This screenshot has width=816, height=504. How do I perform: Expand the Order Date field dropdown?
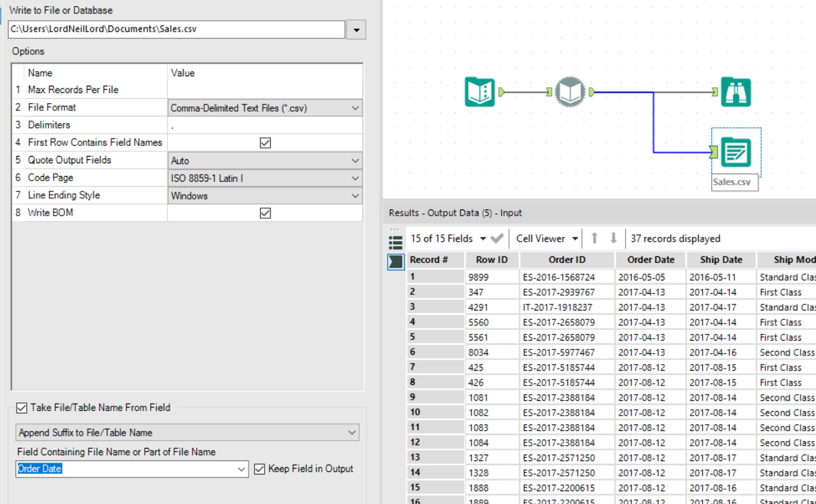point(242,469)
